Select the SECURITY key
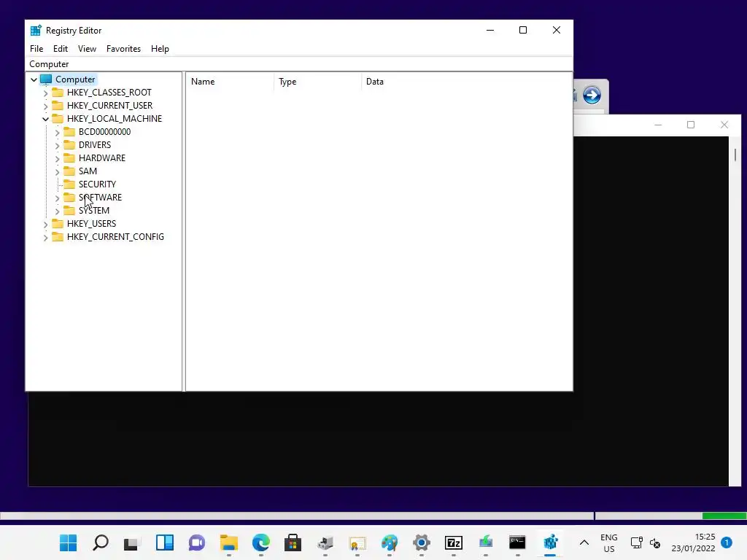The width and height of the screenshot is (747, 560). tap(97, 184)
